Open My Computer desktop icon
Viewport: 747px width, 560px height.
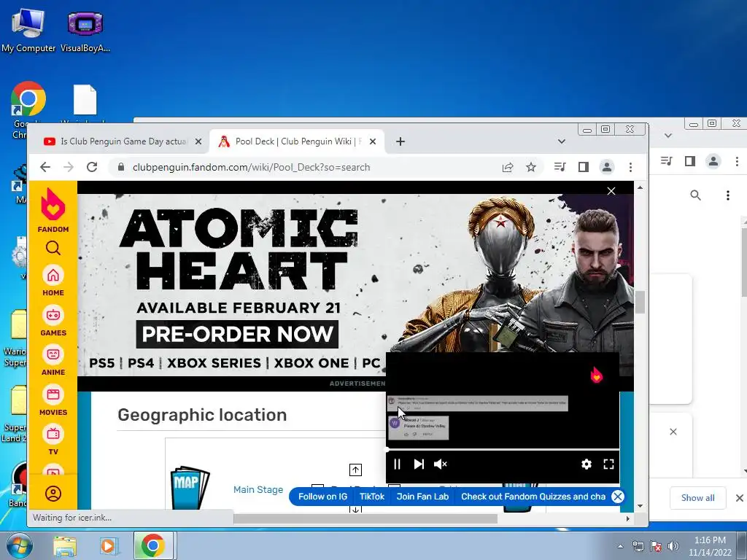click(28, 31)
